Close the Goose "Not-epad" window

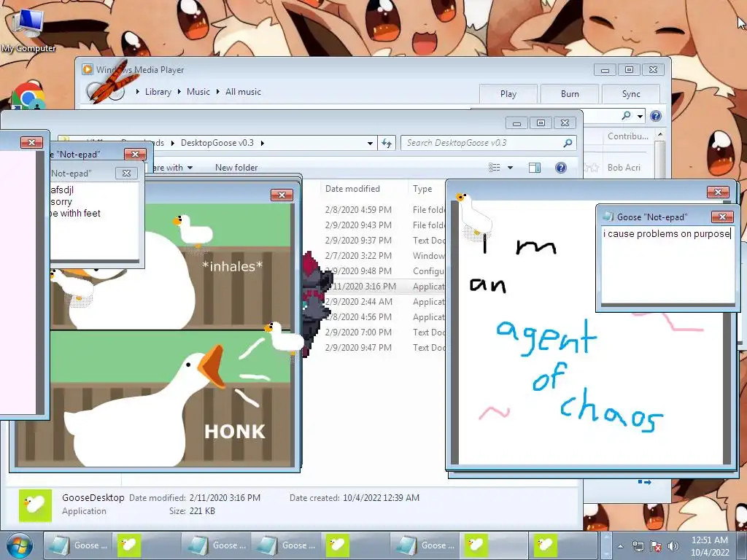click(722, 217)
